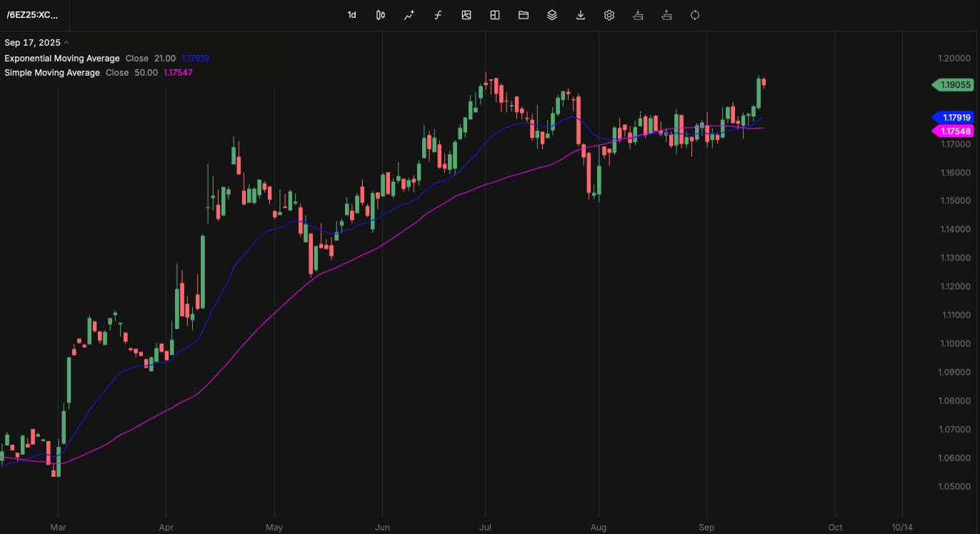Open the indicators function icon
Screen dimensions: 980x534
tap(437, 14)
